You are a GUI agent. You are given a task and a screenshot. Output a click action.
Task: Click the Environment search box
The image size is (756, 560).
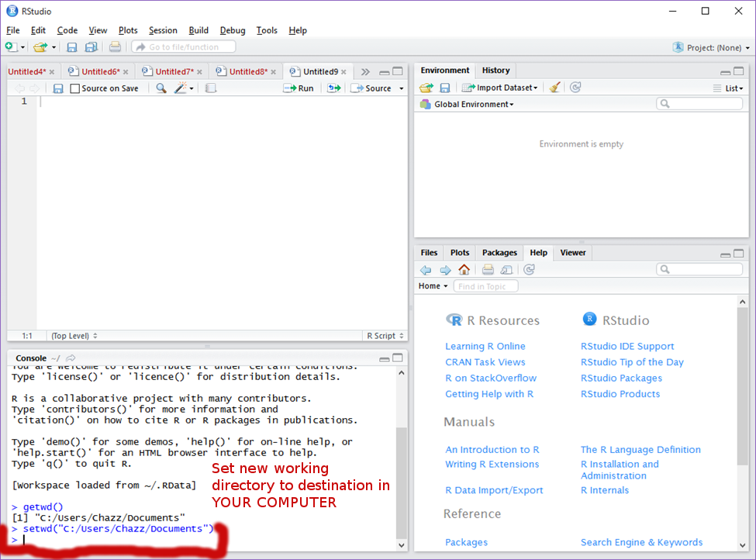699,104
